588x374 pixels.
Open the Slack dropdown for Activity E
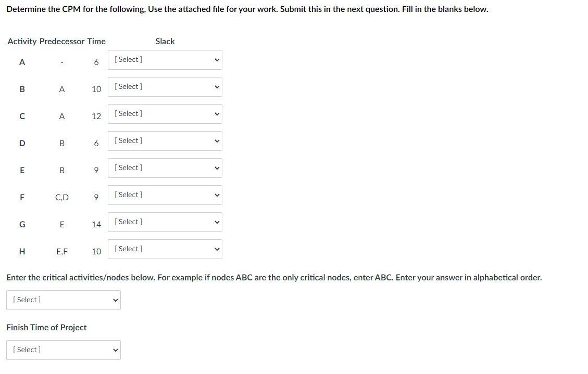pos(165,167)
